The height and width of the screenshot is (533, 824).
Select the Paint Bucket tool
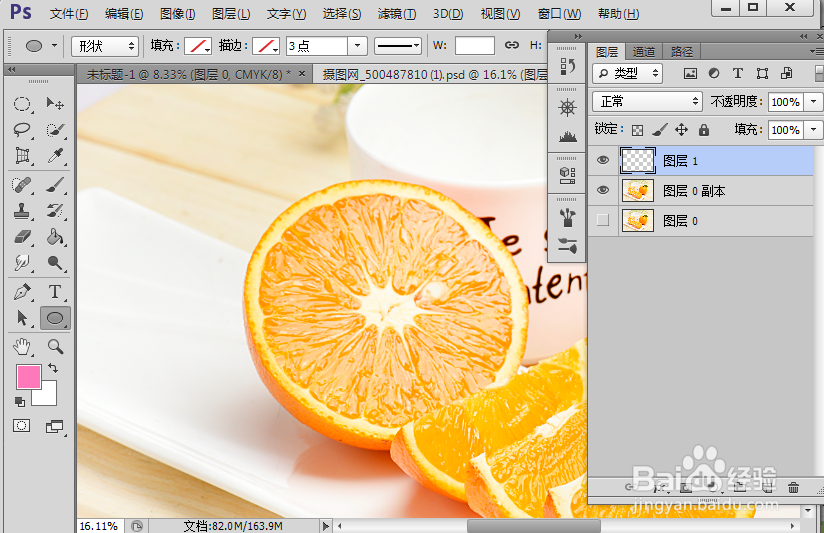55,237
